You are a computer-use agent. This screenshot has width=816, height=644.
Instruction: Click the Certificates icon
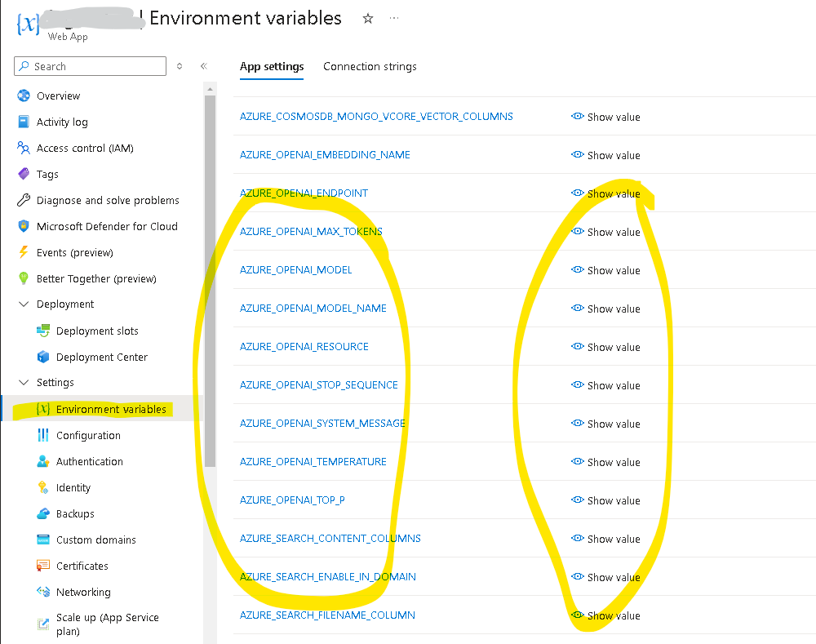pos(43,566)
